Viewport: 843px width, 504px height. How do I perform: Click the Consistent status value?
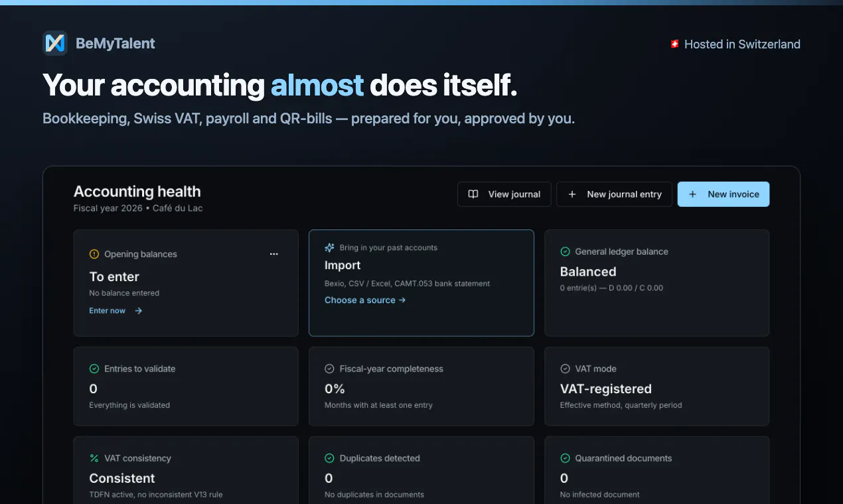(122, 478)
